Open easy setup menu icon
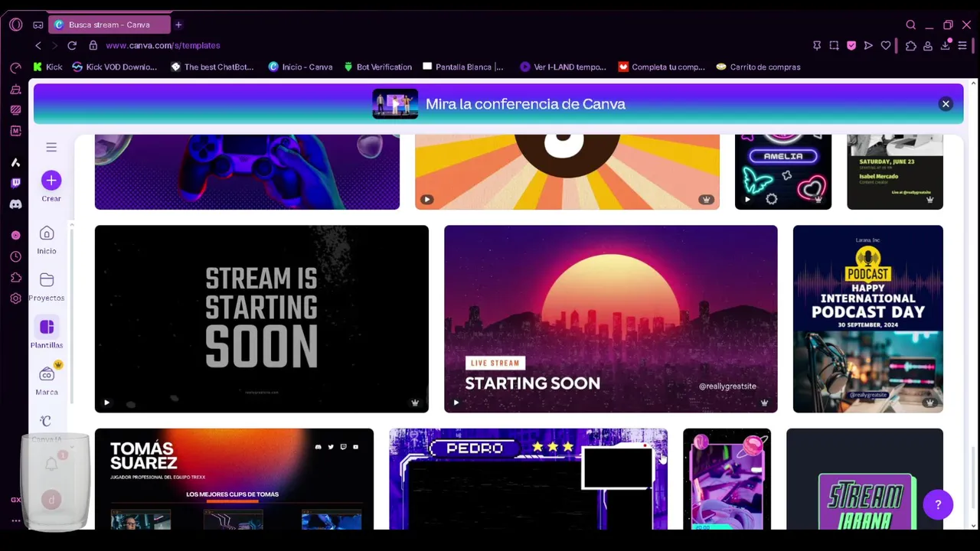980x551 pixels. pos(963,45)
